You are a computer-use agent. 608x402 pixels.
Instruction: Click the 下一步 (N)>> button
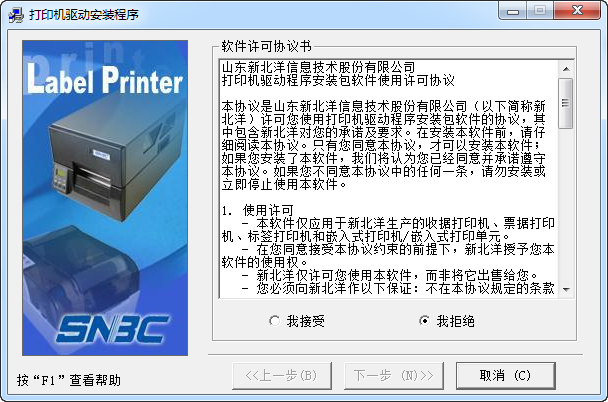click(x=394, y=375)
